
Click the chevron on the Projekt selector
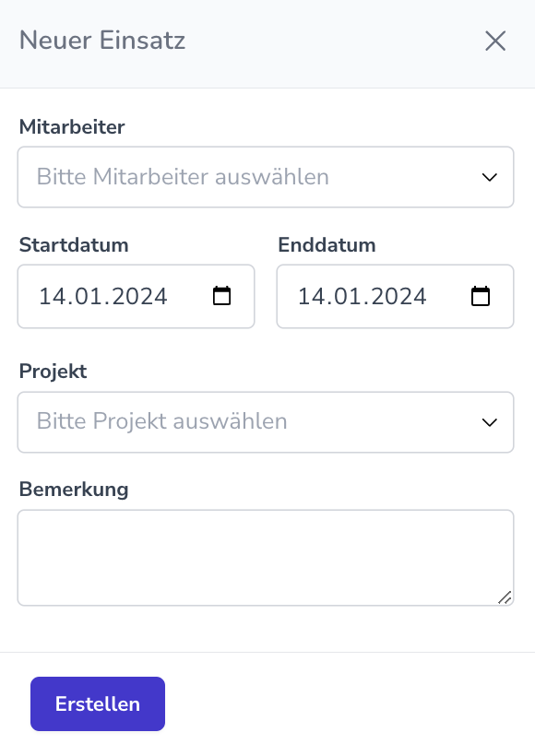(x=490, y=421)
